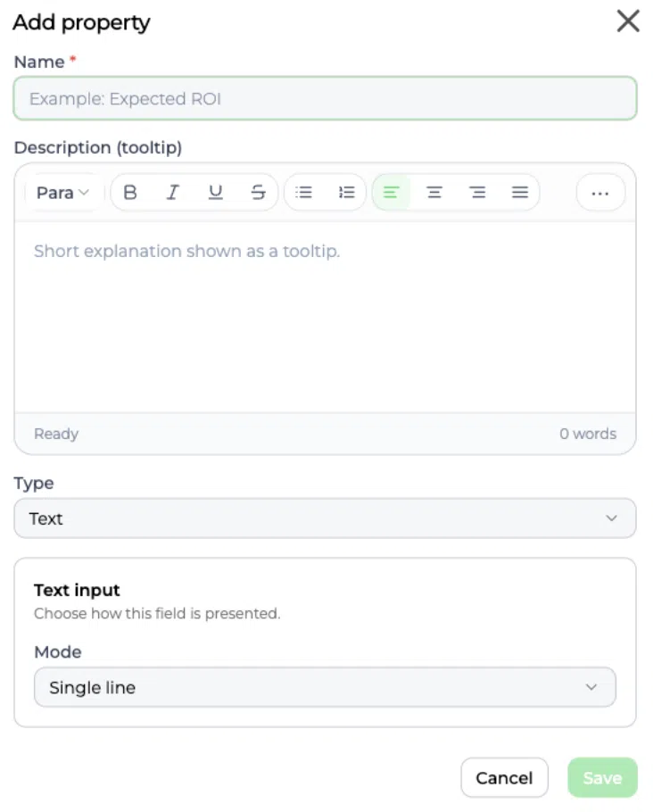This screenshot has height=812, width=653.
Task: Toggle bold formatting in description toolbar
Action: (130, 193)
